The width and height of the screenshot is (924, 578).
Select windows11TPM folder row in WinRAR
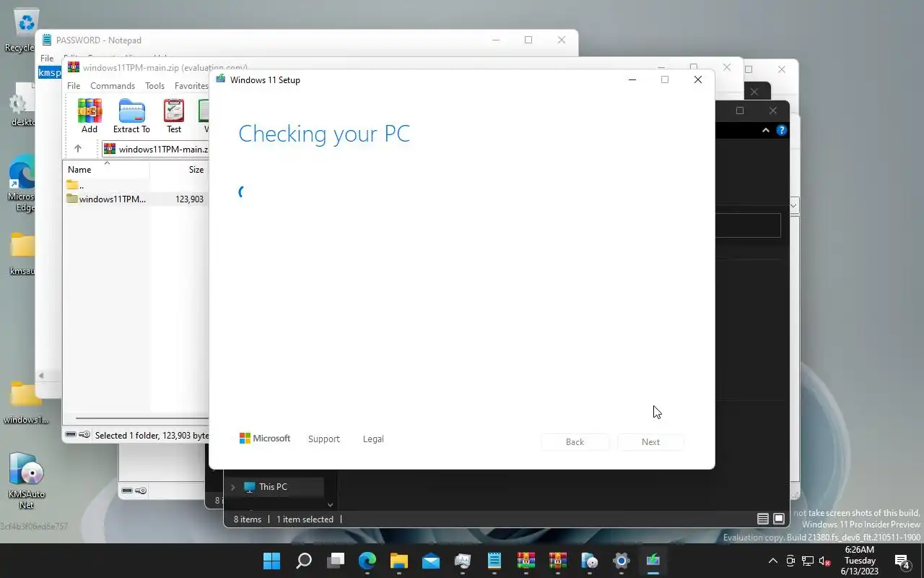[x=136, y=199]
